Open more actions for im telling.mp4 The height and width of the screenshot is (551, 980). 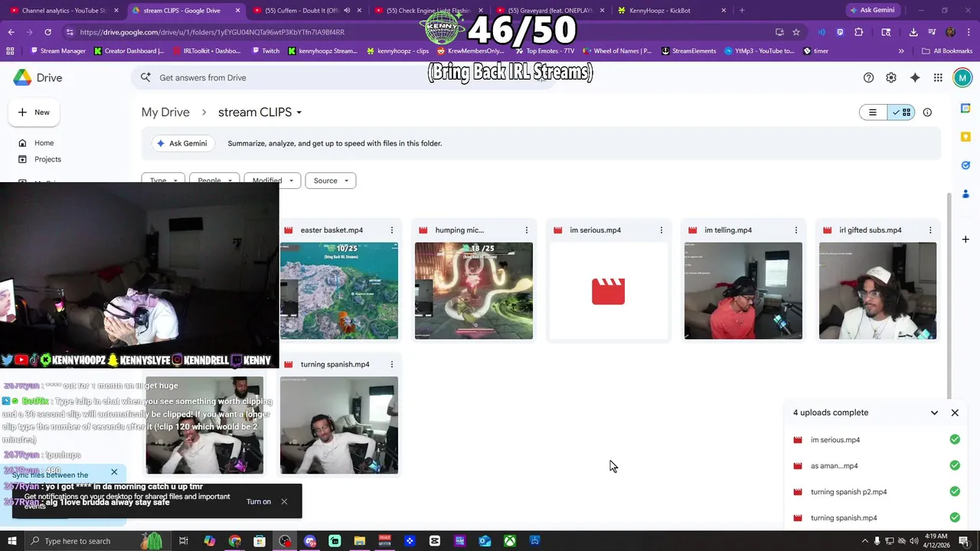click(796, 230)
